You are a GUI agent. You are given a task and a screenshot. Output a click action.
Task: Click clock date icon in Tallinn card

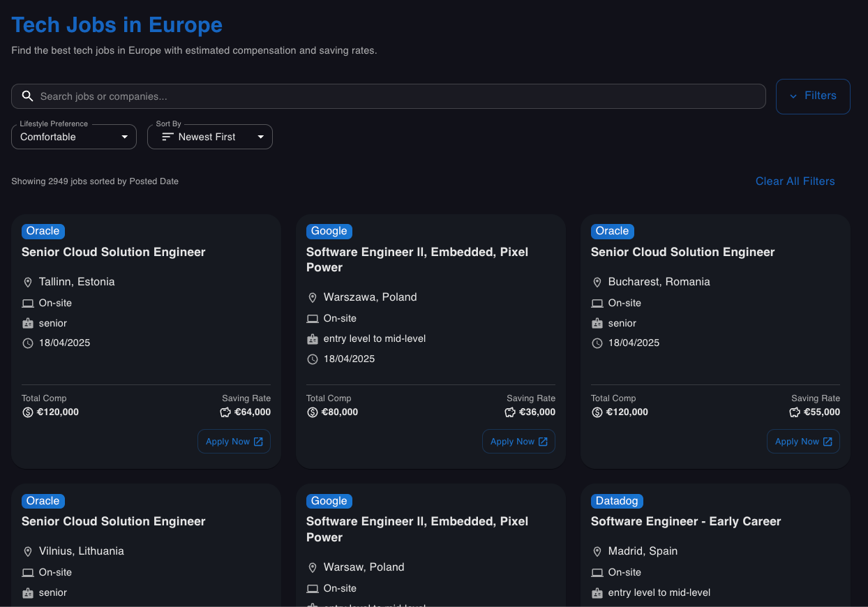[28, 343]
